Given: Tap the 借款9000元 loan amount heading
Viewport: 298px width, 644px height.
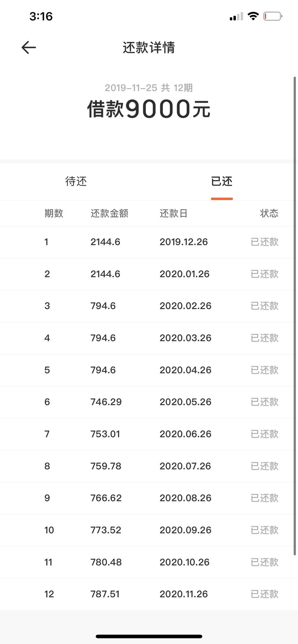Looking at the screenshot, I should pyautogui.click(x=149, y=109).
